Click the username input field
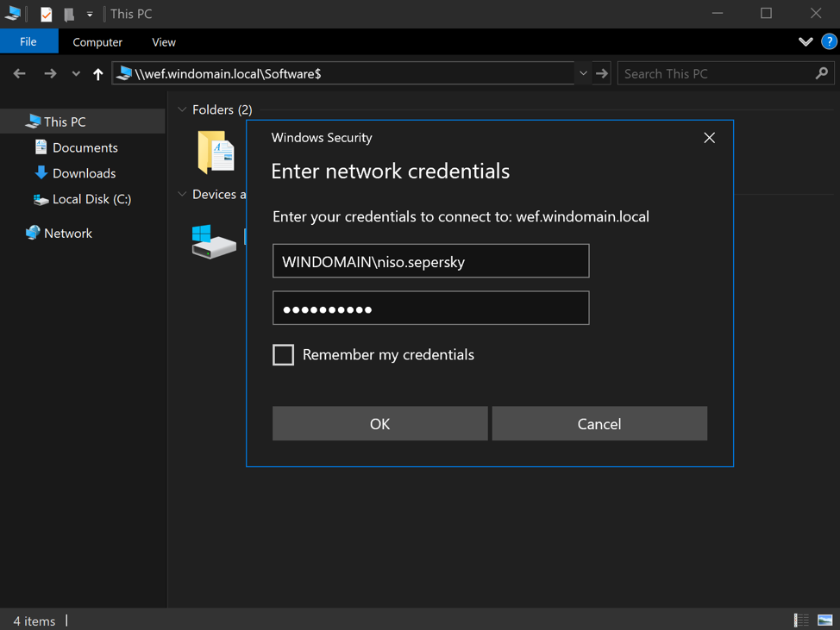This screenshot has height=630, width=840. tap(430, 261)
